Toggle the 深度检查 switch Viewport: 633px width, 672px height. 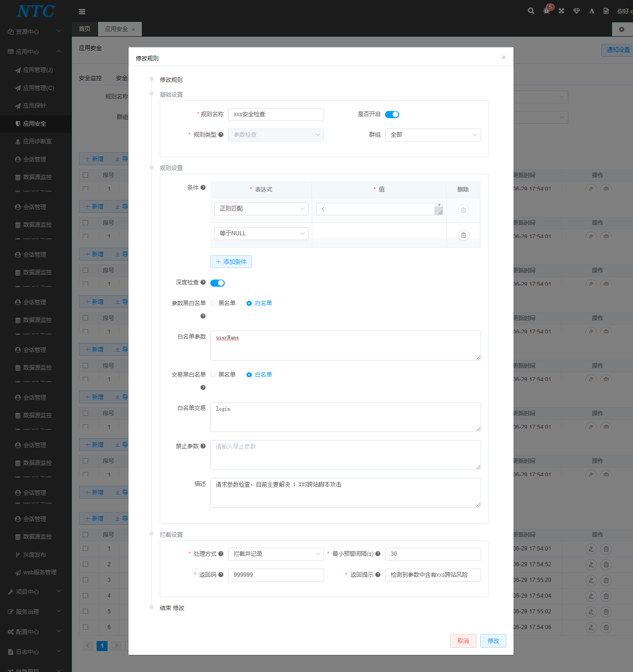218,283
